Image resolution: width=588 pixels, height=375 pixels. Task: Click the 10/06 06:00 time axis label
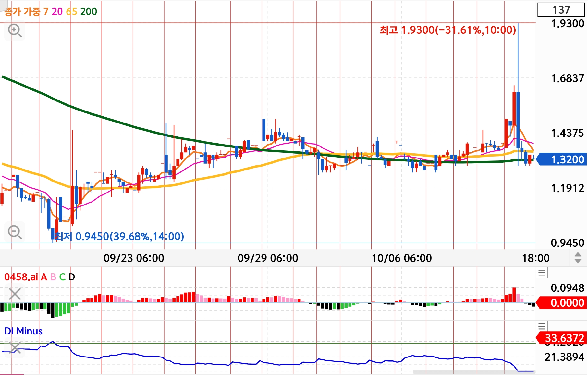pyautogui.click(x=402, y=258)
